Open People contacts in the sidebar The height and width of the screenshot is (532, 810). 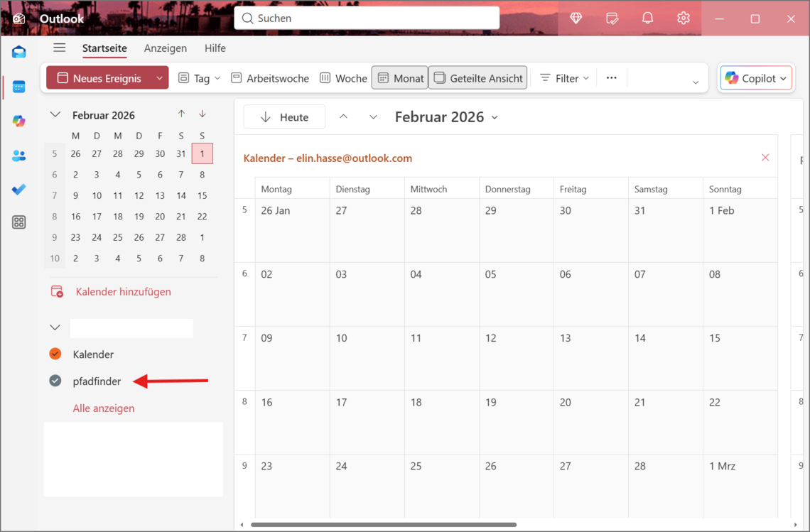click(x=19, y=156)
